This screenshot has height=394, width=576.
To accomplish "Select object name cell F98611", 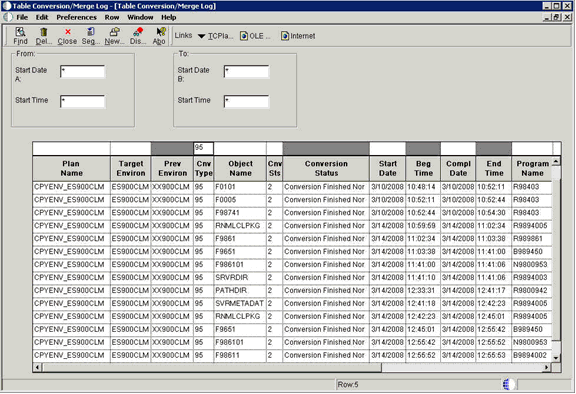I will tap(240, 355).
